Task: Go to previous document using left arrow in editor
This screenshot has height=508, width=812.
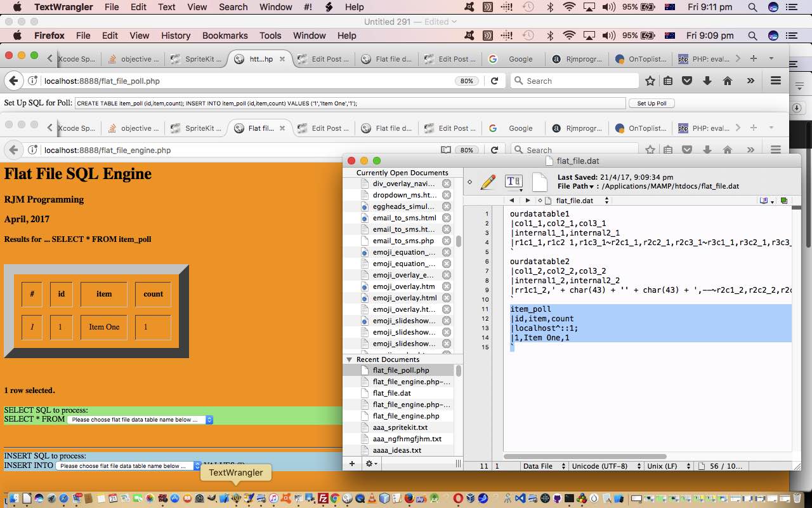Action: [511, 199]
